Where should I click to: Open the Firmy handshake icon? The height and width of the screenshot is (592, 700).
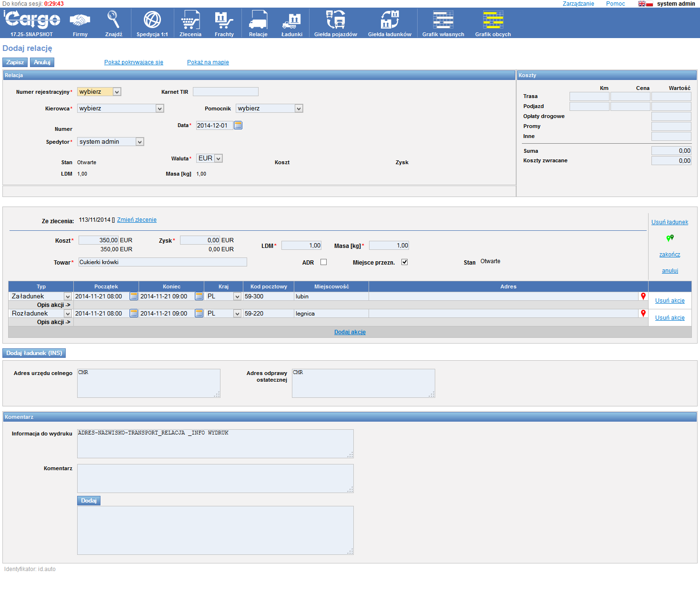pos(80,20)
